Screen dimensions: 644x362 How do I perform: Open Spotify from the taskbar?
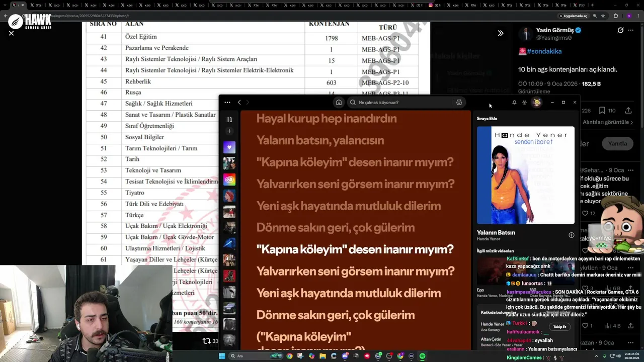[422, 356]
